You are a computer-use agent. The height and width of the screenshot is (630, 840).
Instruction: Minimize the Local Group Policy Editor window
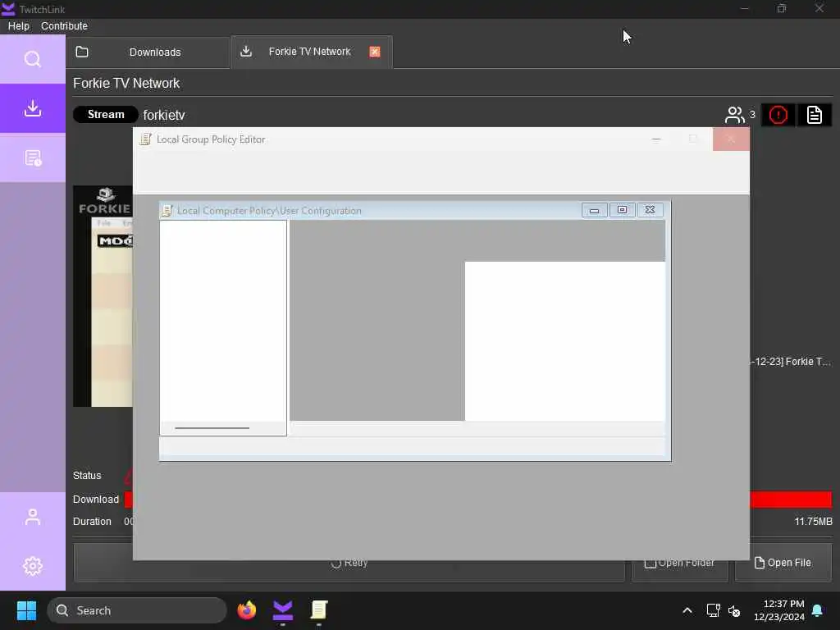[656, 139]
